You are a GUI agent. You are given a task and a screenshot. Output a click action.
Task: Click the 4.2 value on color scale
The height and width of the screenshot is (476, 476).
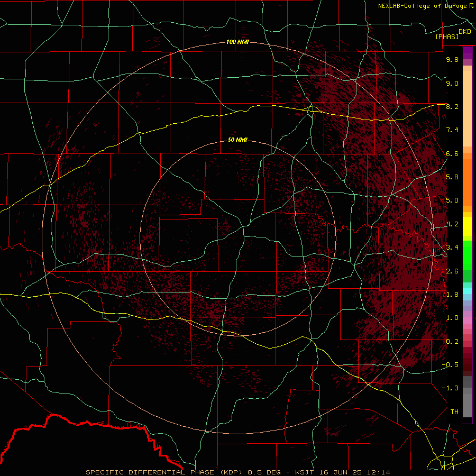(x=452, y=224)
